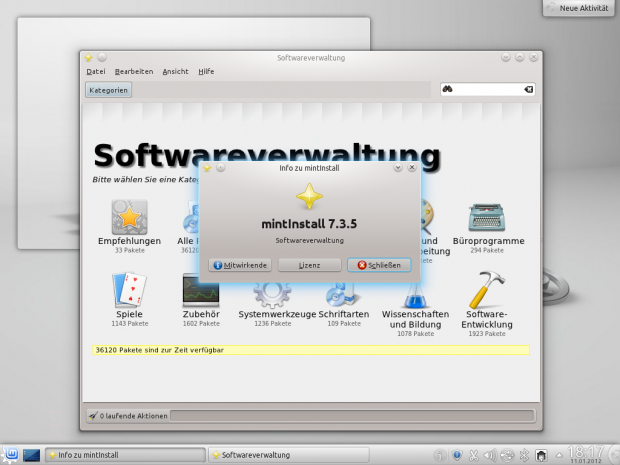Screen dimensions: 620x465
Task: Click the binoculars search icon
Action: [x=447, y=89]
